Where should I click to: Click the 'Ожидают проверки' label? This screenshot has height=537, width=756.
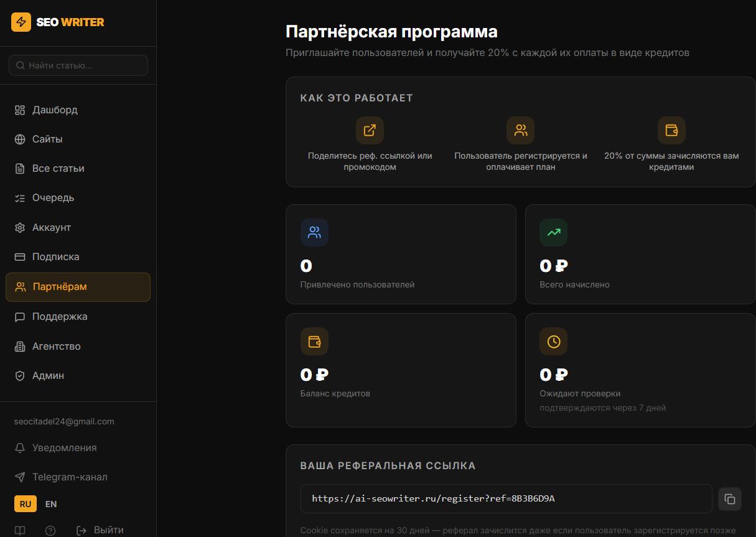[x=580, y=393]
